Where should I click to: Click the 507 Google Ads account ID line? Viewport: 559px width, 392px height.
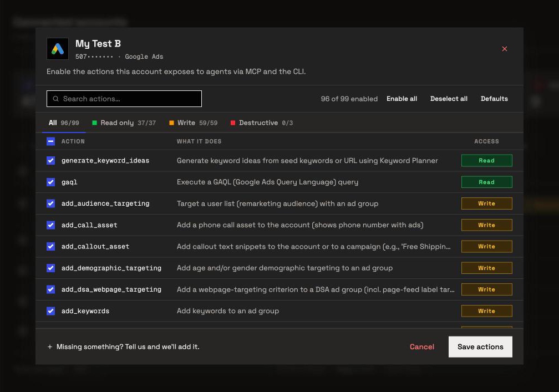tap(119, 57)
